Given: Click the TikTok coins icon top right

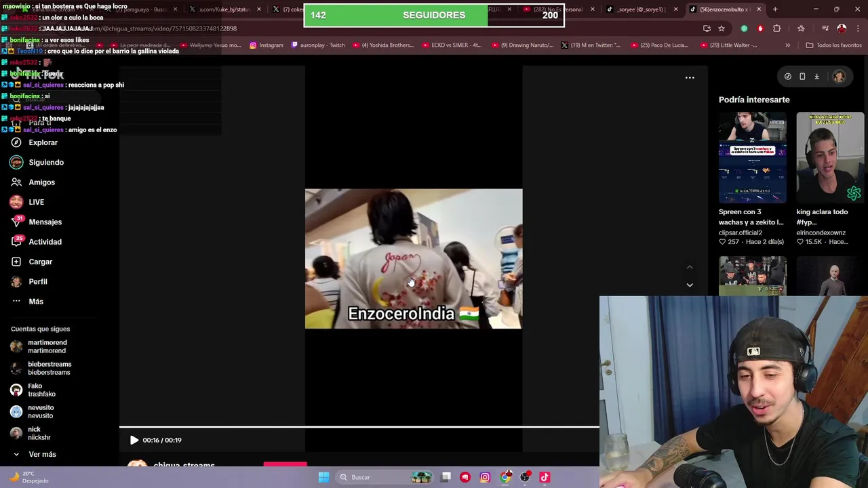Looking at the screenshot, I should click(788, 77).
